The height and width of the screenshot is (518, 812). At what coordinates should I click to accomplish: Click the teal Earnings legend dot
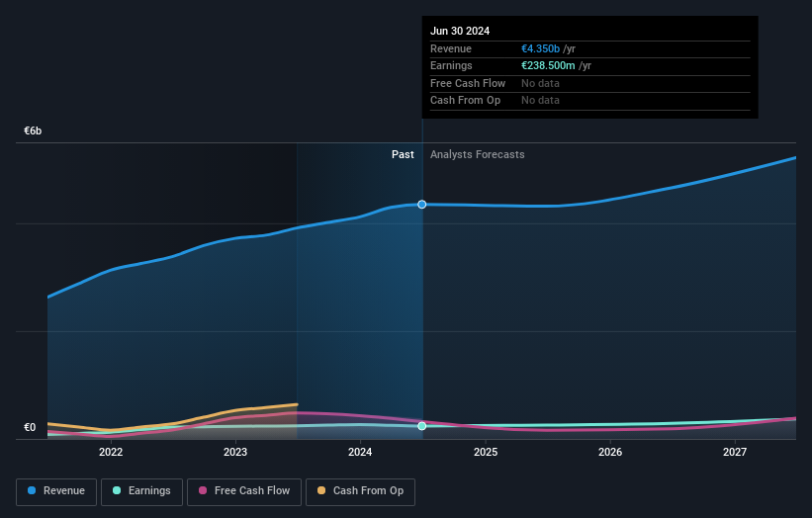(117, 490)
